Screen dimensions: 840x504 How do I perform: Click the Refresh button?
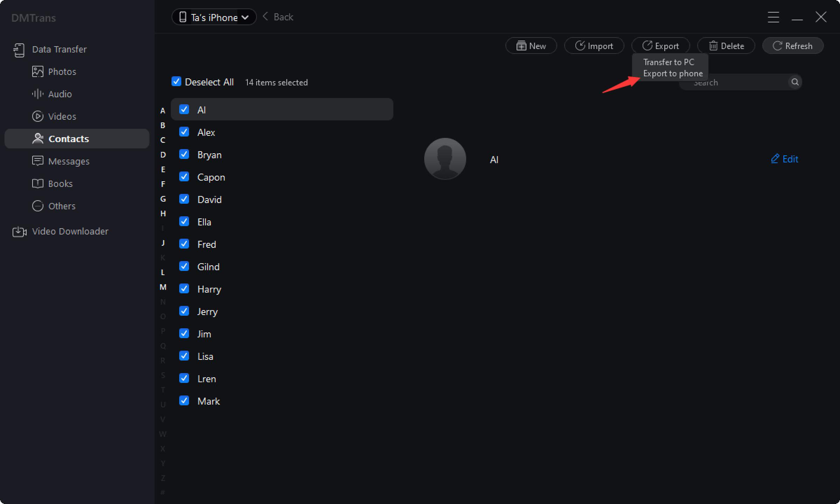pos(793,45)
